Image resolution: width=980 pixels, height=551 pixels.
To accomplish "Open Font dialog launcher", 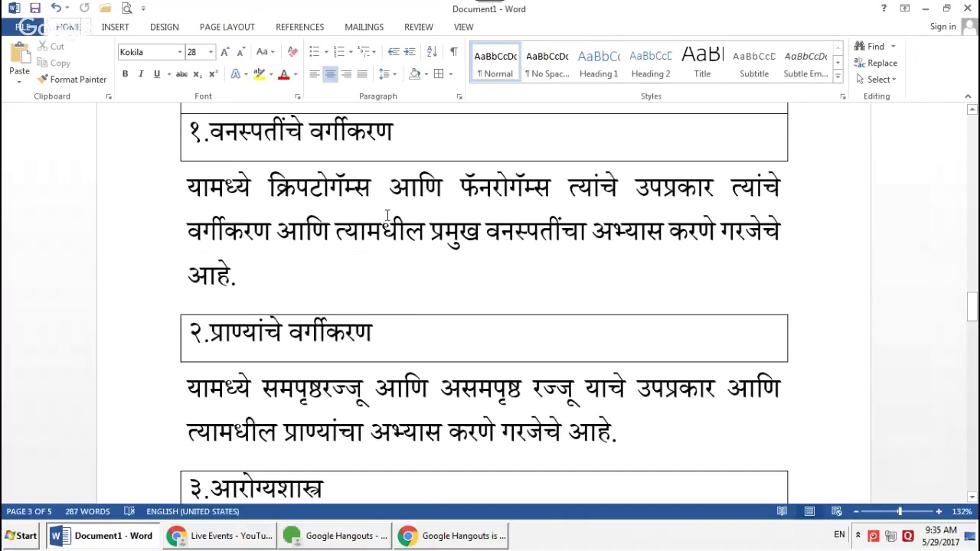I will pyautogui.click(x=298, y=96).
